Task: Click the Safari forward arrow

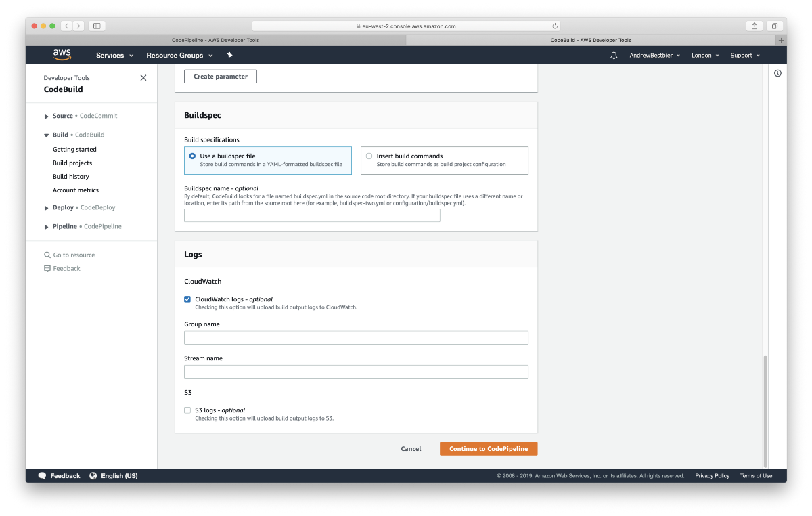Action: click(78, 26)
